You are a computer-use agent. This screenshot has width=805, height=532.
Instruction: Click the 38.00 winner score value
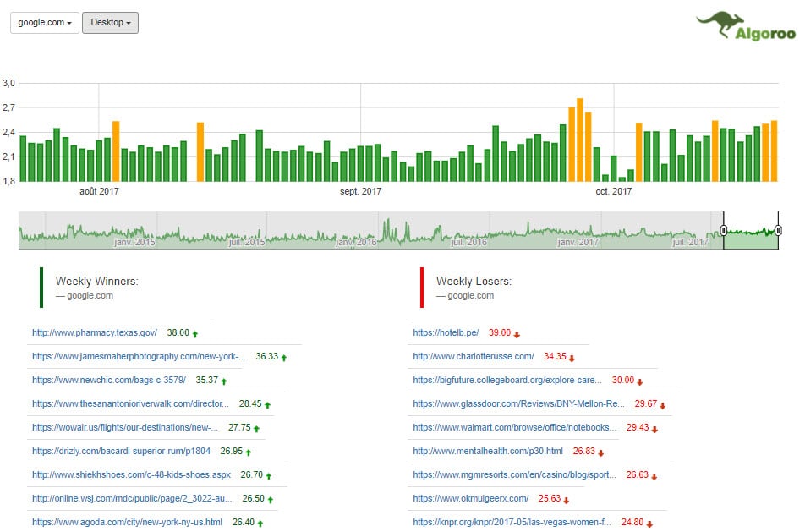[178, 332]
